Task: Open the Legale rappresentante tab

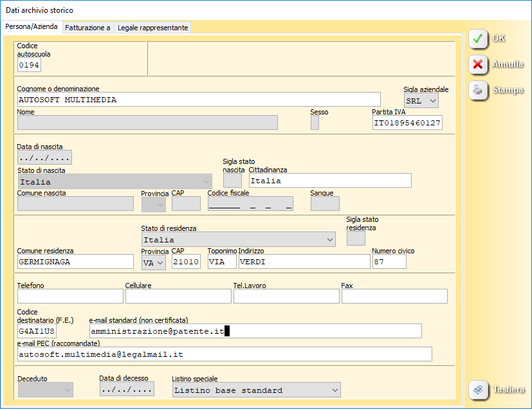Action: [152, 28]
